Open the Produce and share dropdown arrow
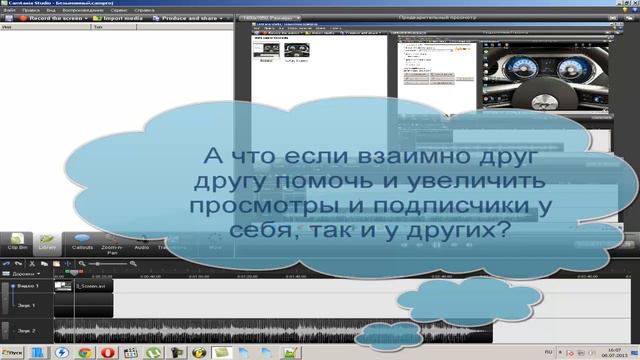640x360 pixels. click(222, 18)
